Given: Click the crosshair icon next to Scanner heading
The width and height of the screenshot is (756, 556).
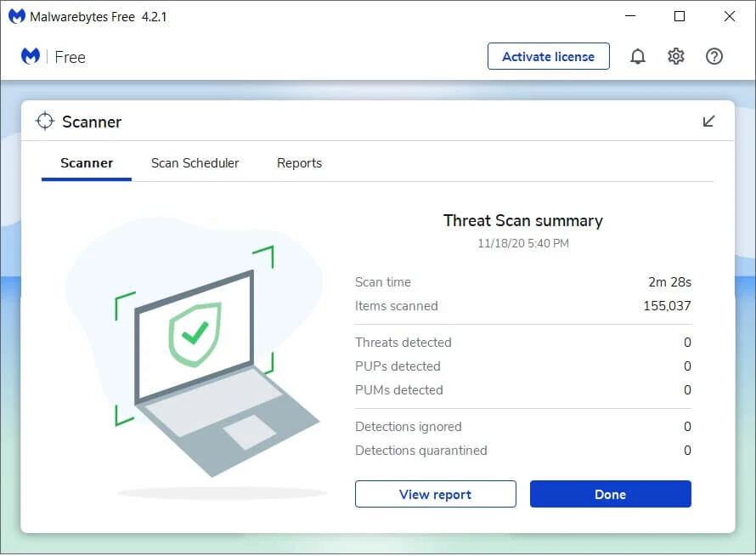Looking at the screenshot, I should pyautogui.click(x=45, y=121).
